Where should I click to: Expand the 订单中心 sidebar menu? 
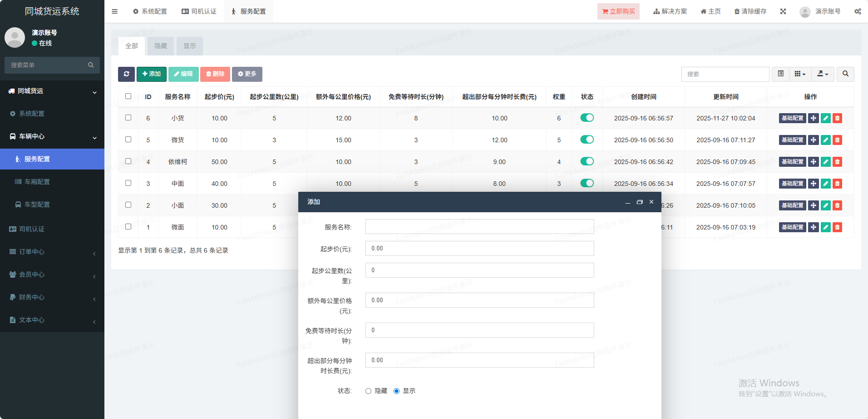click(x=52, y=252)
